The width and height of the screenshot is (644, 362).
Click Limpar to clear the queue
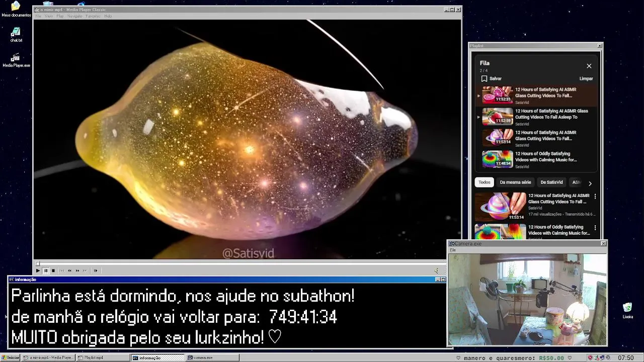[x=586, y=78]
